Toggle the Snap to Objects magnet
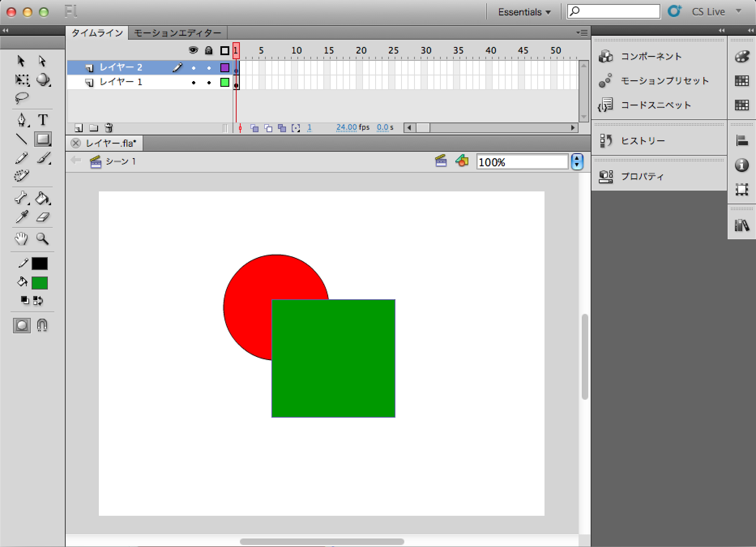Screen dimensions: 756x547 coord(42,325)
